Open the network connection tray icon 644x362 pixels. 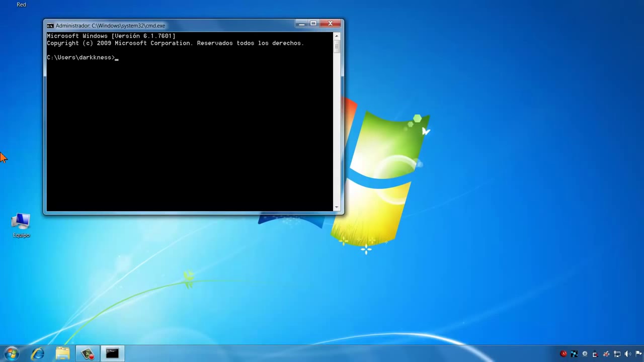(x=617, y=353)
